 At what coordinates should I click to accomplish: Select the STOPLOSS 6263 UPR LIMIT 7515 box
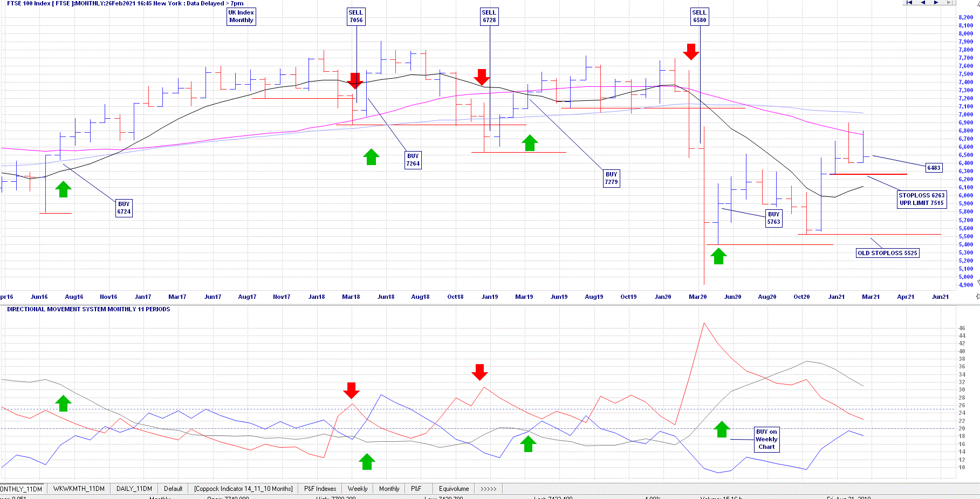pos(922,199)
